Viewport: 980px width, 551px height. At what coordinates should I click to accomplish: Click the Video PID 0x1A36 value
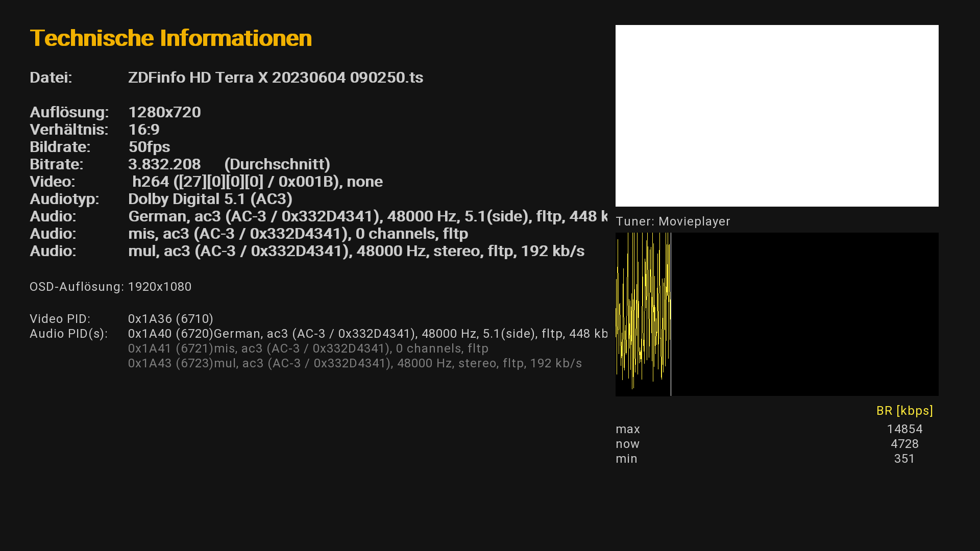(x=170, y=319)
